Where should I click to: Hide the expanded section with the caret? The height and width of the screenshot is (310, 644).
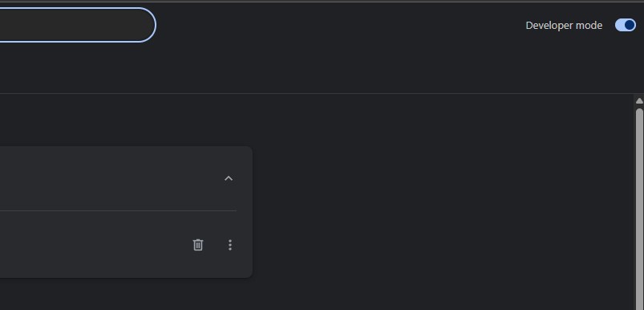coord(229,178)
